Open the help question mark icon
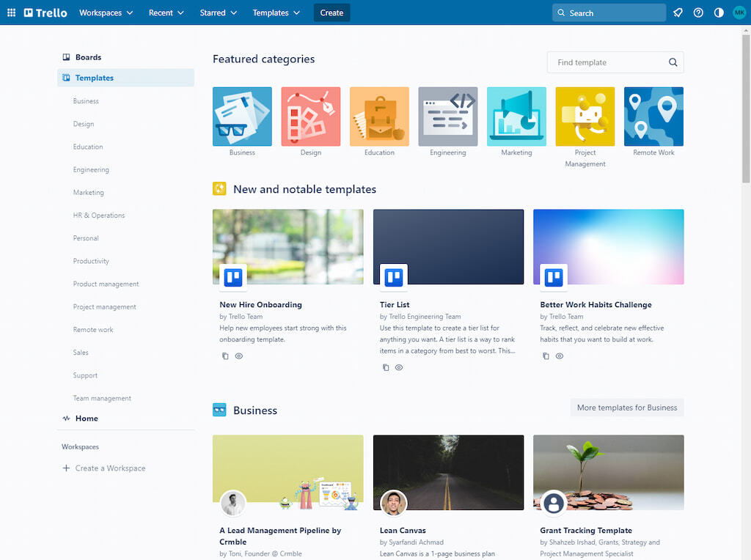The width and height of the screenshot is (751, 560). click(x=698, y=12)
